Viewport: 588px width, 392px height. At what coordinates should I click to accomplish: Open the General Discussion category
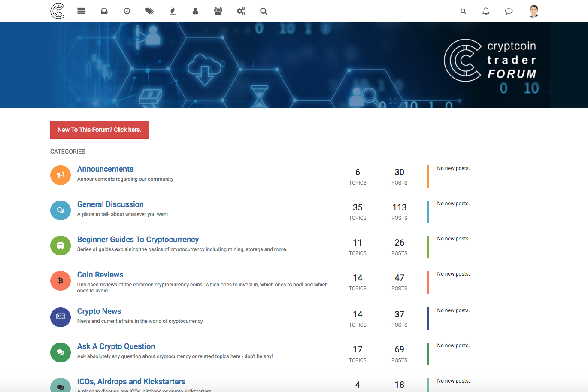[x=110, y=204]
